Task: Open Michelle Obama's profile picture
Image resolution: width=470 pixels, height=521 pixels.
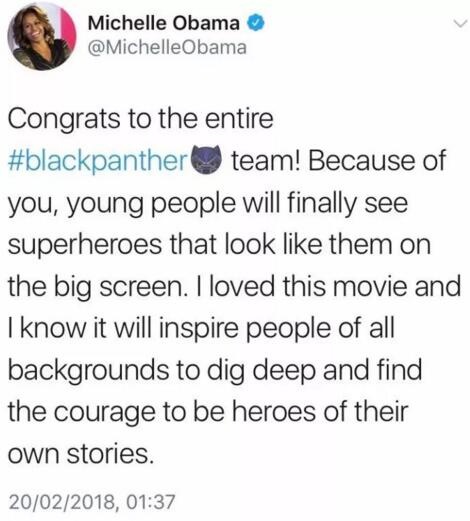Action: [x=42, y=36]
